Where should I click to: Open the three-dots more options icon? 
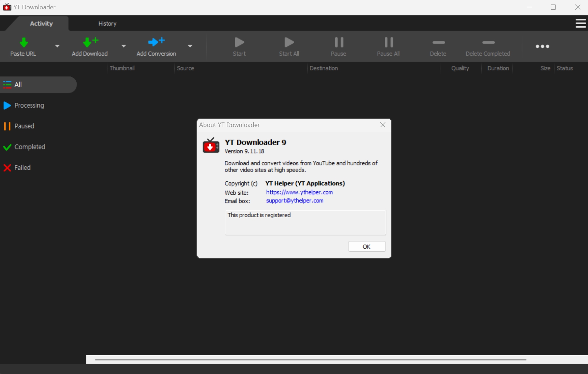point(542,46)
